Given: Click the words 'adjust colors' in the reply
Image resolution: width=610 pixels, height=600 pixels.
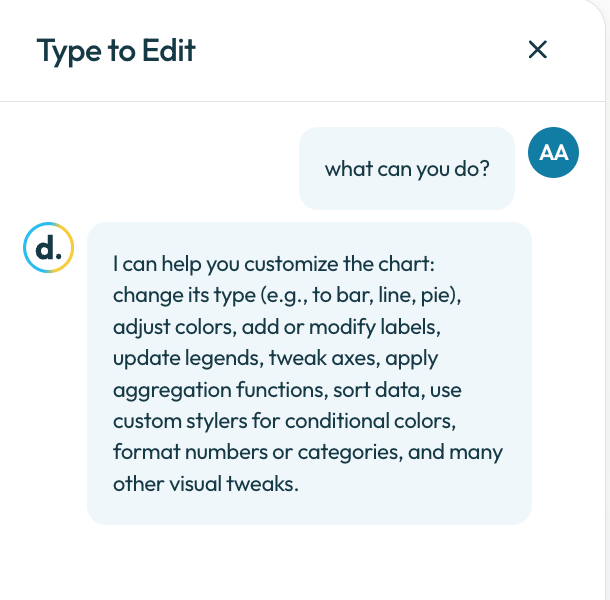Looking at the screenshot, I should pos(175,327).
